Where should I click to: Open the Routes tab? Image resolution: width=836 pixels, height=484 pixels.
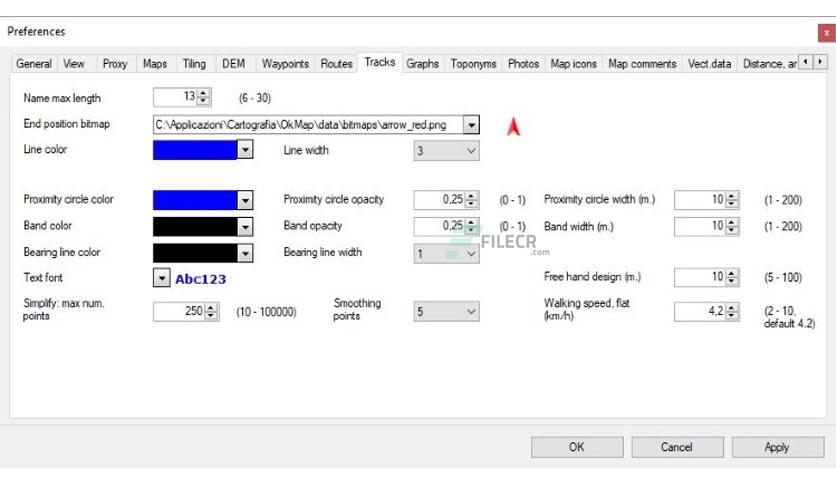coord(336,64)
